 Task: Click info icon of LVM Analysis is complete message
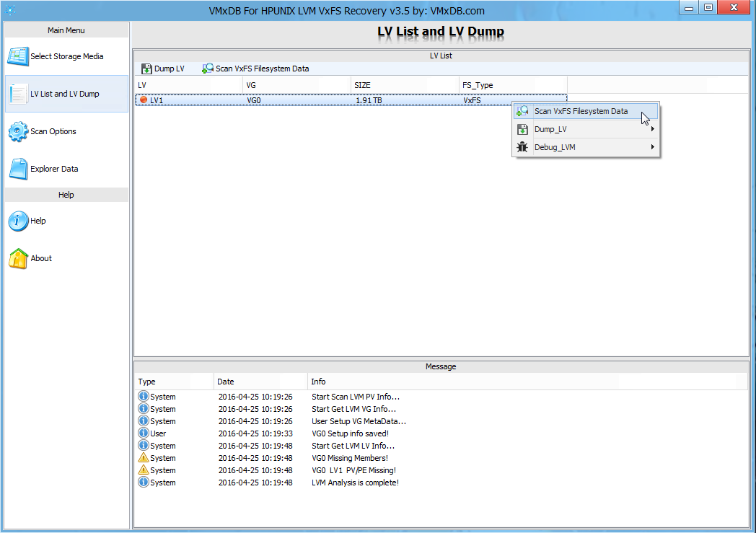144,483
